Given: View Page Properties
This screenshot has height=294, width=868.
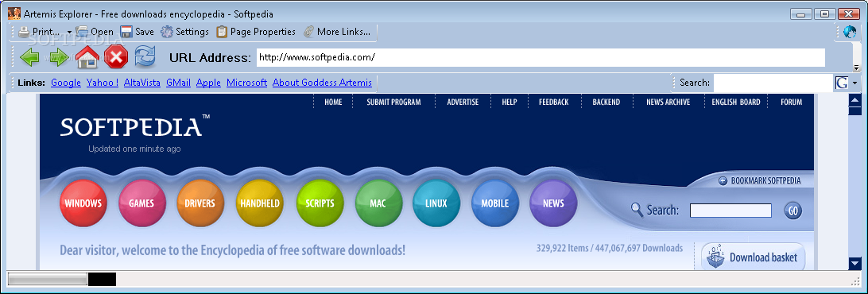Looking at the screenshot, I should tap(256, 32).
